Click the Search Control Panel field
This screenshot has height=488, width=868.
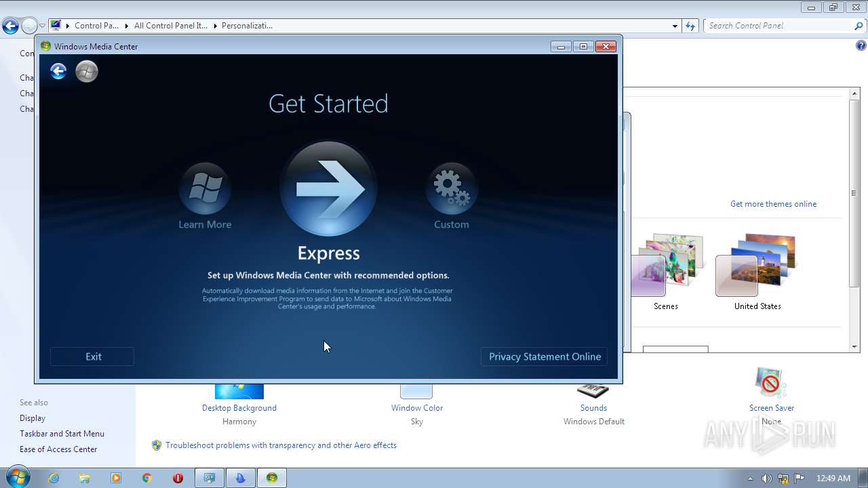point(778,26)
